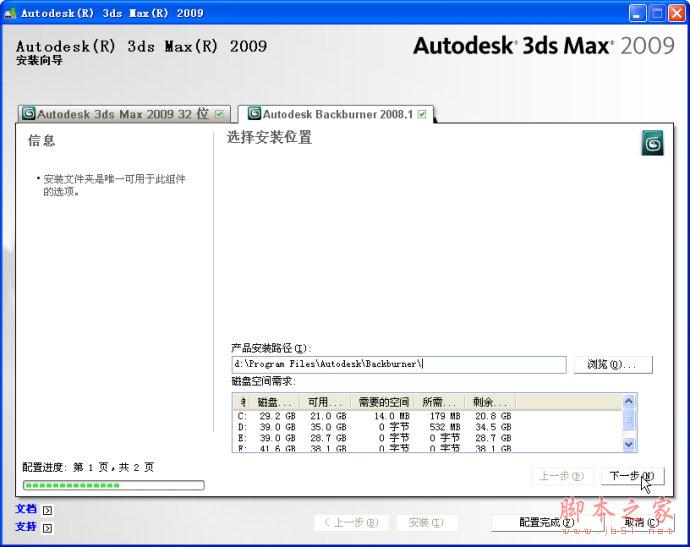Click the bottom bar 上一步 button

[x=351, y=523]
